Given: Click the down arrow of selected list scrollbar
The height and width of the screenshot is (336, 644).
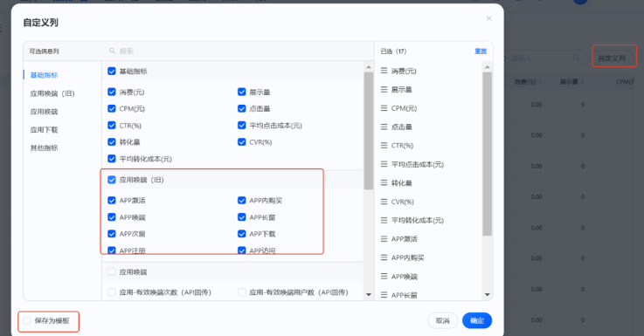Looking at the screenshot, I should click(x=487, y=295).
